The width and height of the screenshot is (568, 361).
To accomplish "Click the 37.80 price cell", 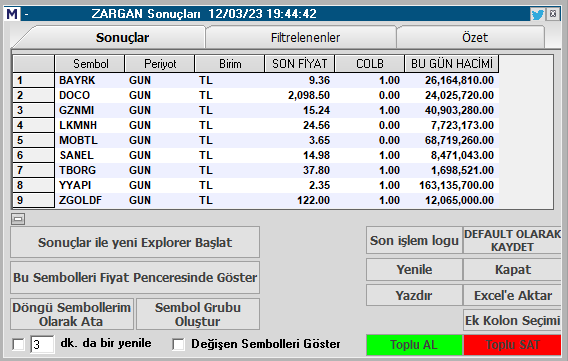I will (x=300, y=170).
